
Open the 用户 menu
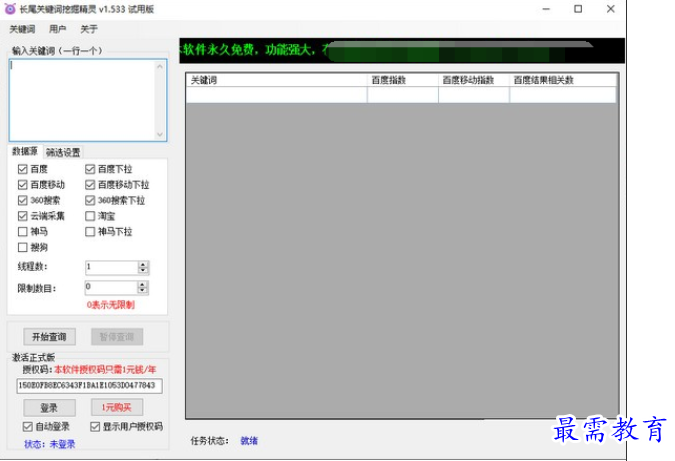click(x=57, y=29)
